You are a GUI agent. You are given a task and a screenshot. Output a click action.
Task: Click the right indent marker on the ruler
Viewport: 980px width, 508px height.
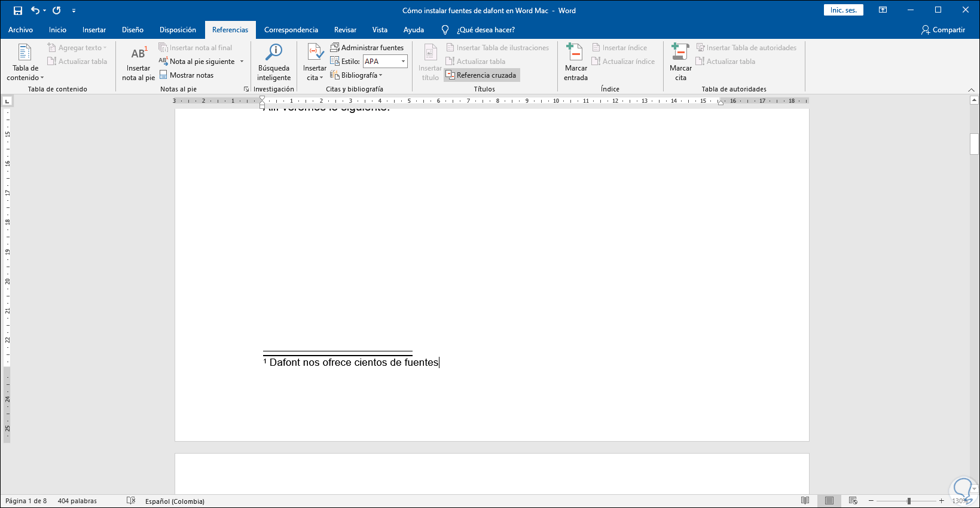click(721, 103)
